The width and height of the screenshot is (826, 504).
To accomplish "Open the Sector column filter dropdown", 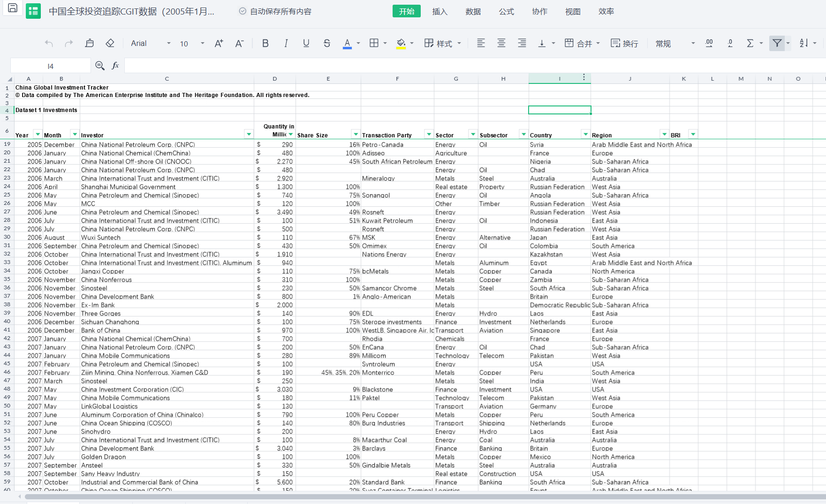I will coord(473,135).
